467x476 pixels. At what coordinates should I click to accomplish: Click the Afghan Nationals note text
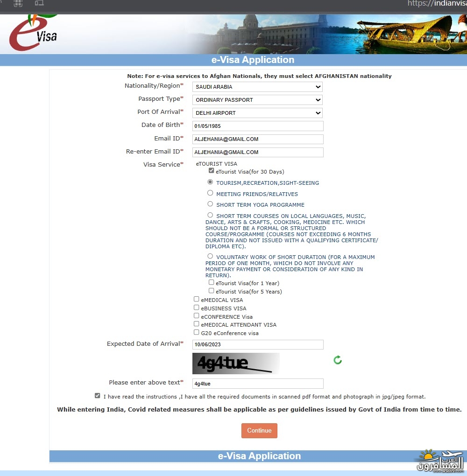(259, 76)
